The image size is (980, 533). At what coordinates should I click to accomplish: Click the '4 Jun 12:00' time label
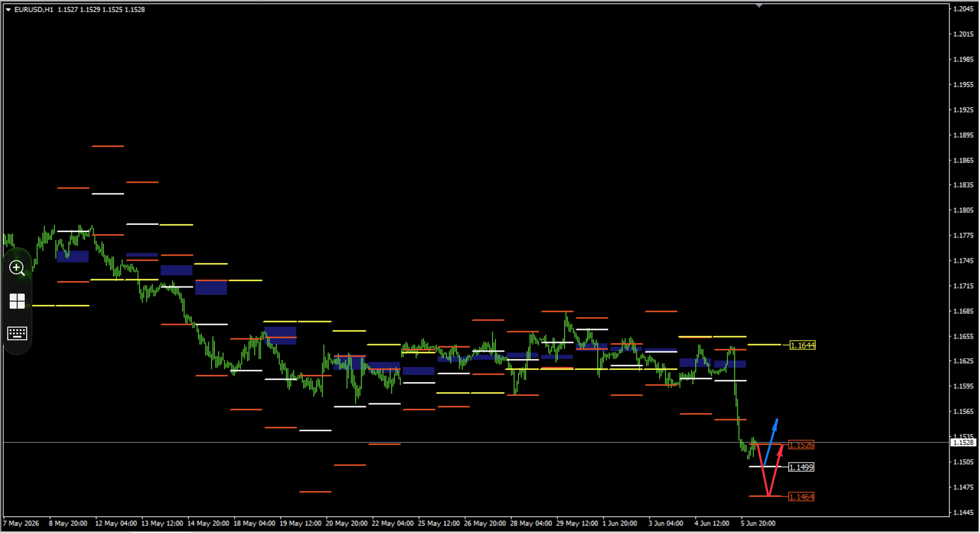pos(712,523)
